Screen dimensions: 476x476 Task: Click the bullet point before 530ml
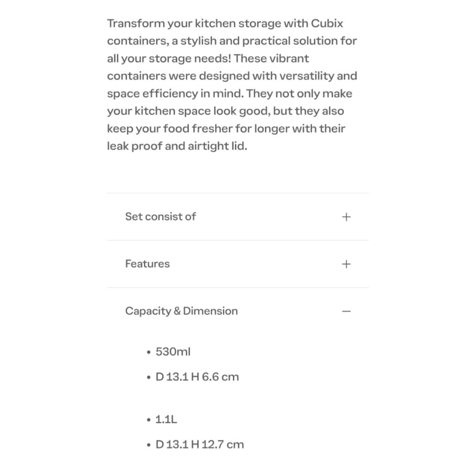pyautogui.click(x=149, y=353)
